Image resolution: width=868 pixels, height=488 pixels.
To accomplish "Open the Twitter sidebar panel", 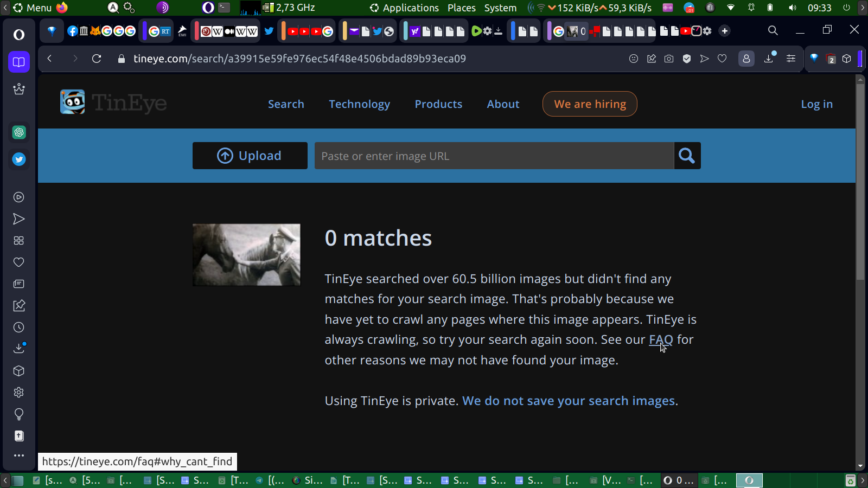I will point(19,159).
